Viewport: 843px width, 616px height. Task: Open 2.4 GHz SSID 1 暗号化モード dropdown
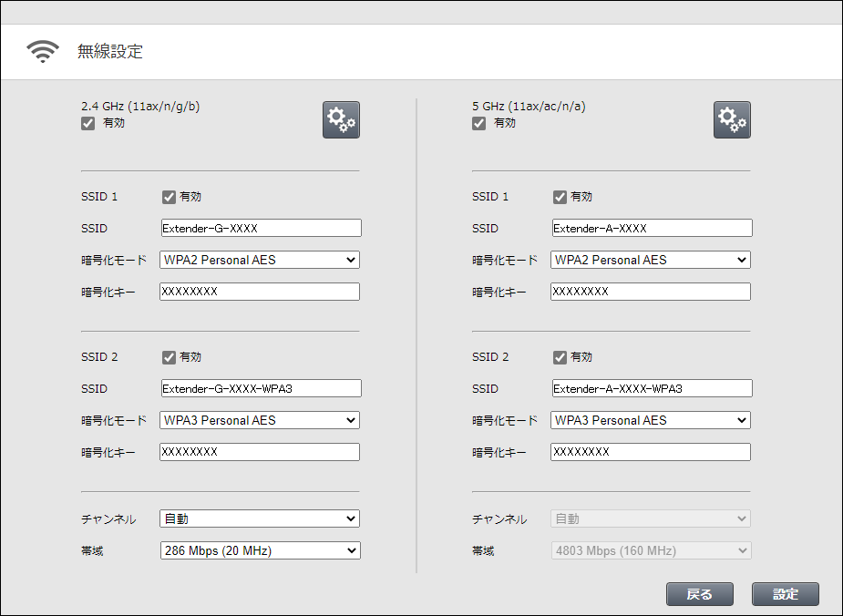pyautogui.click(x=260, y=260)
